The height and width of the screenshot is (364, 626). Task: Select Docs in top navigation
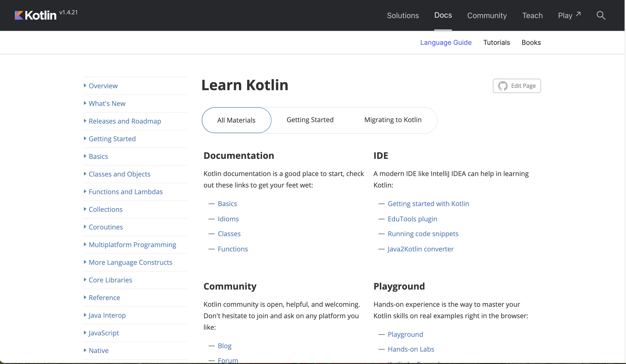(443, 15)
